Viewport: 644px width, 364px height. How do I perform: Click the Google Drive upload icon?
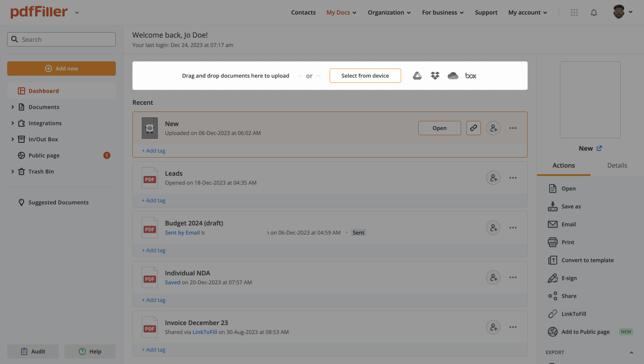(x=417, y=76)
